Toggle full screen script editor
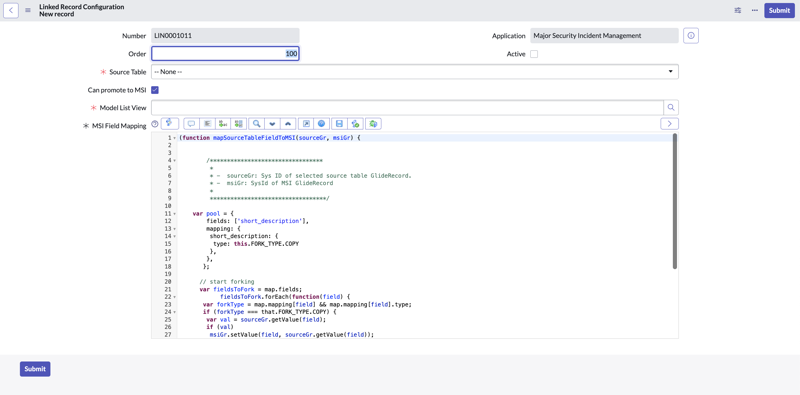This screenshot has width=800, height=395. 306,124
